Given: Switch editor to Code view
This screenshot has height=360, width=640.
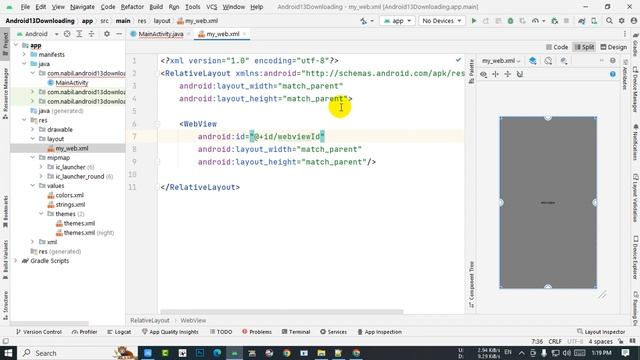Looking at the screenshot, I should pyautogui.click(x=557, y=47).
